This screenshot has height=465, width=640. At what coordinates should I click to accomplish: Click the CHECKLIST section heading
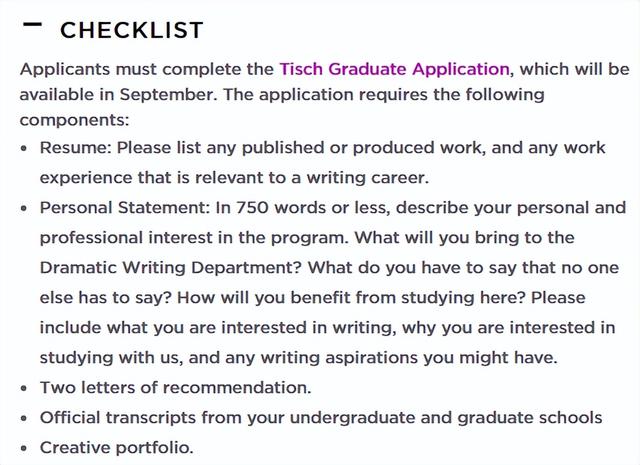[x=131, y=30]
